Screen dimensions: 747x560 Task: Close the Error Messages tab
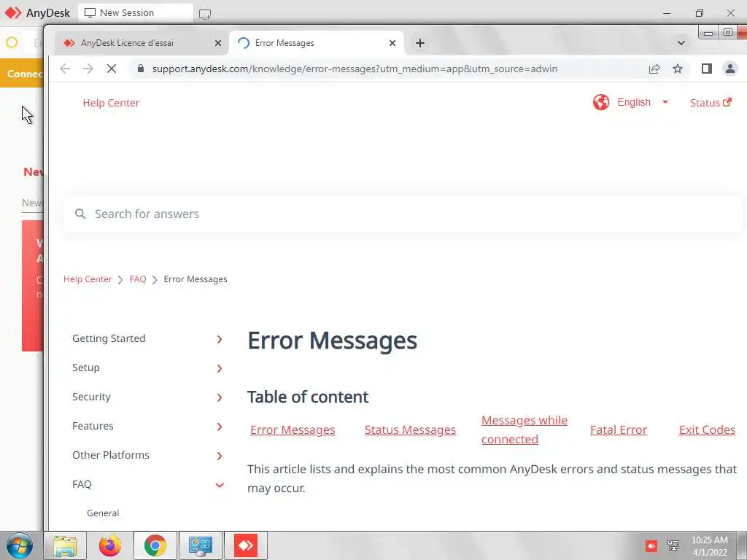[x=392, y=43]
